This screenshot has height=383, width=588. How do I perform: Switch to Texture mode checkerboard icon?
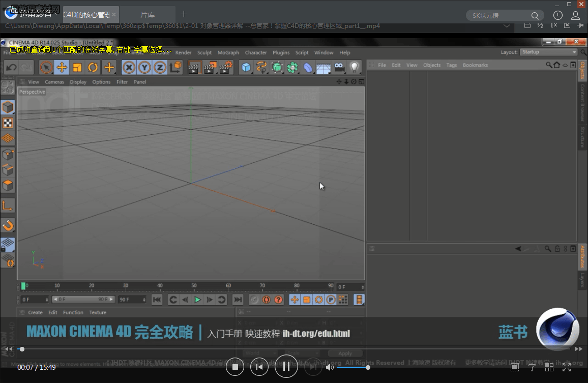[8, 123]
